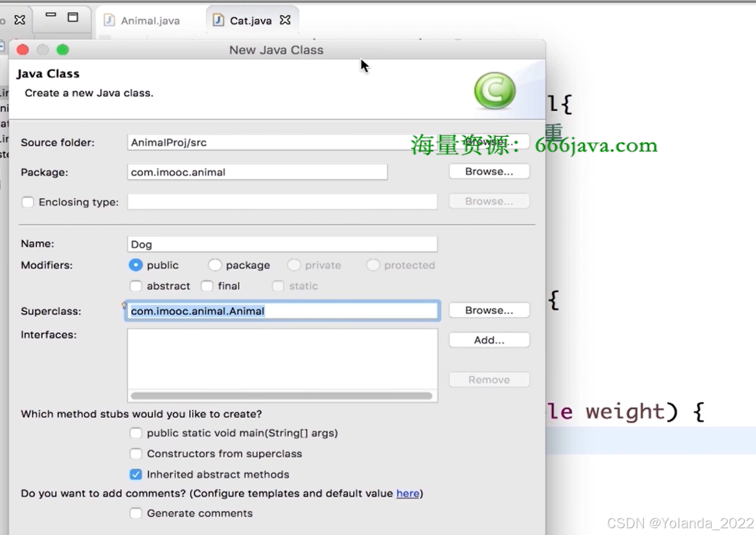Click the green zoom button of dialog
The width and height of the screenshot is (756, 535).
63,50
